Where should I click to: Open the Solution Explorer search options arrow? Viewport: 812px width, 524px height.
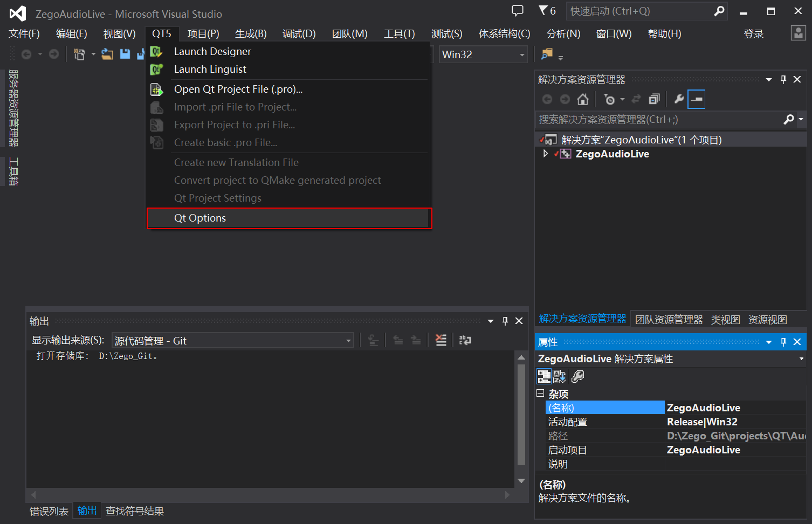click(801, 120)
